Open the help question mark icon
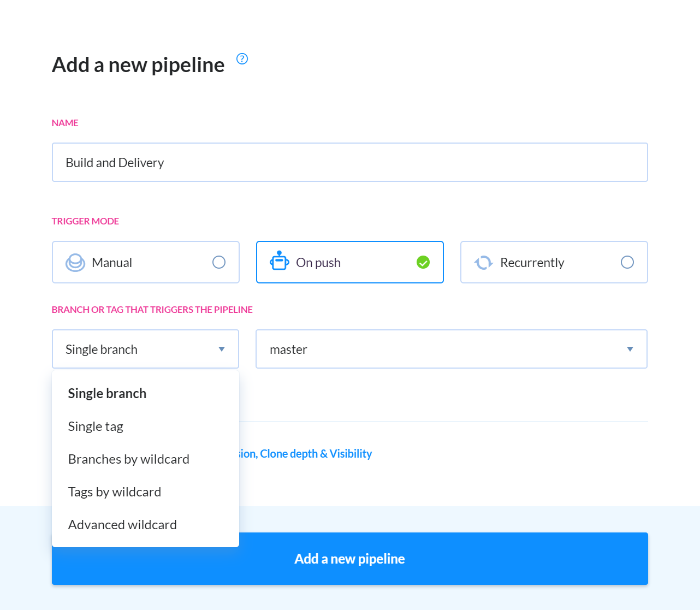 point(242,59)
